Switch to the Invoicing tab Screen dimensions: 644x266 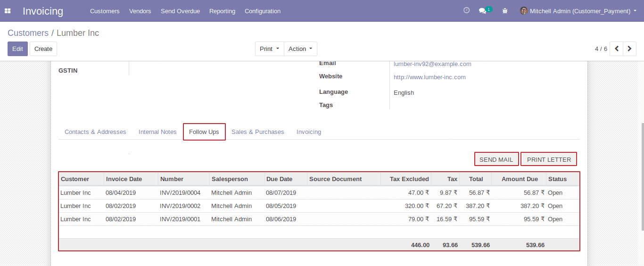pos(309,132)
